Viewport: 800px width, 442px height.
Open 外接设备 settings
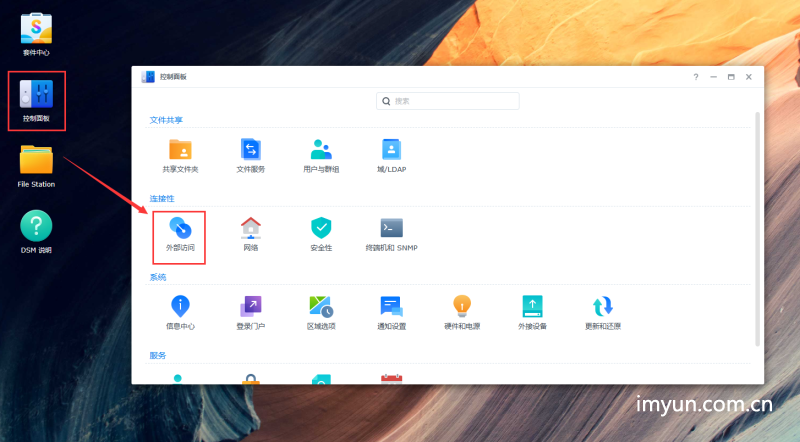coord(532,313)
